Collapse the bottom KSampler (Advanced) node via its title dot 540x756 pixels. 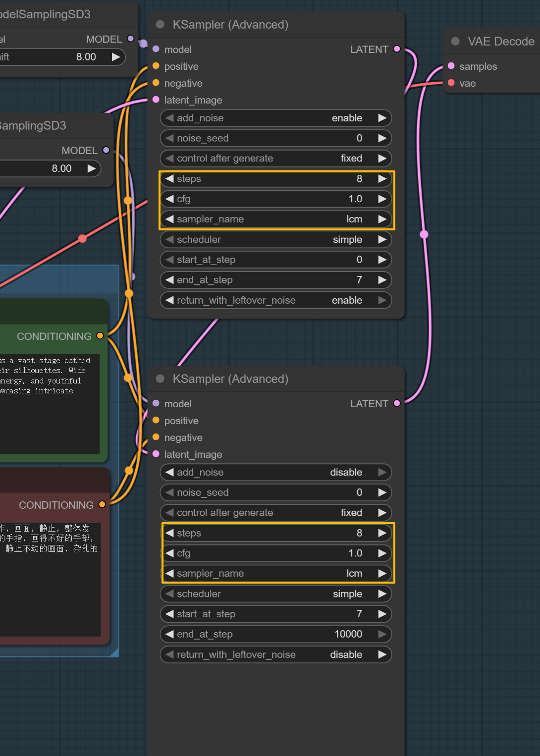(x=160, y=379)
